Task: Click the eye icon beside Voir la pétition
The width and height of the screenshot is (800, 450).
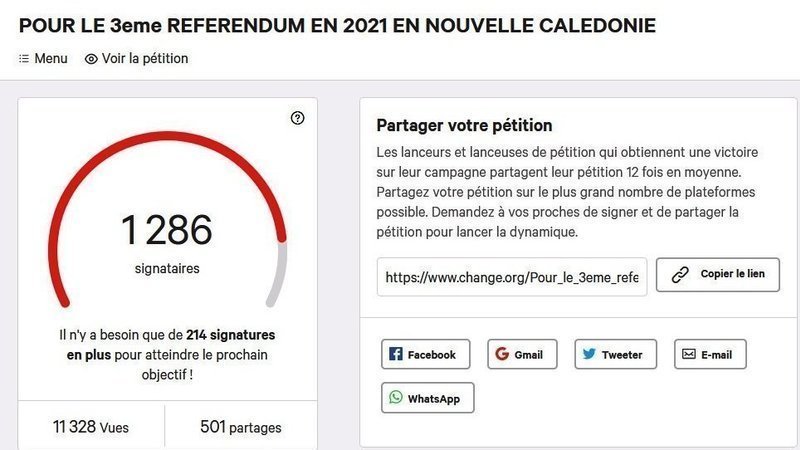Action: point(91,59)
